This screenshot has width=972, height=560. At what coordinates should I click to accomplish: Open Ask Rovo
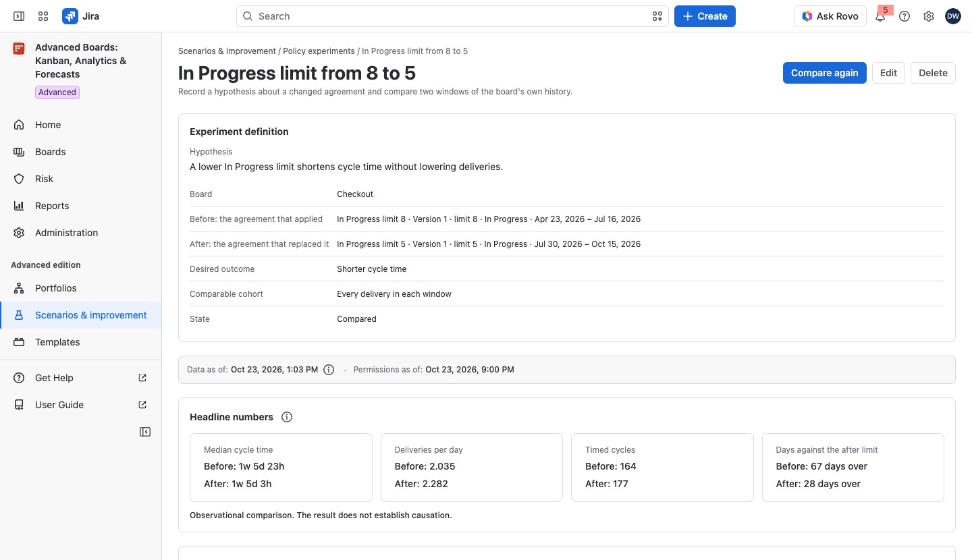830,16
